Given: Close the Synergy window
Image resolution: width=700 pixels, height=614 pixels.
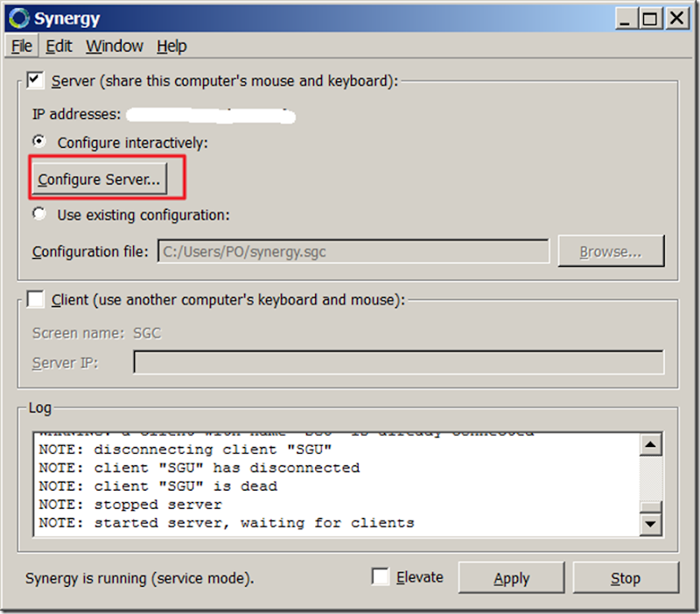Looking at the screenshot, I should (676, 18).
